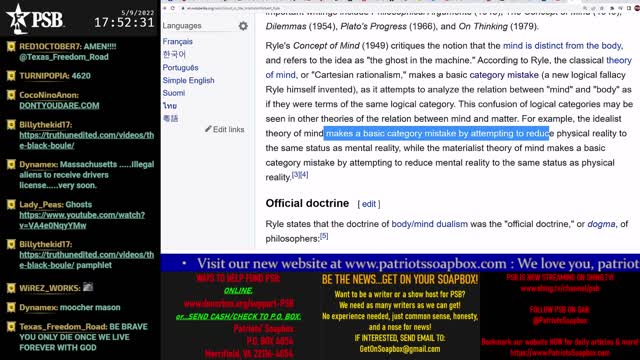Click the browser address bar
This screenshot has width=640, height=360.
[380, 8]
